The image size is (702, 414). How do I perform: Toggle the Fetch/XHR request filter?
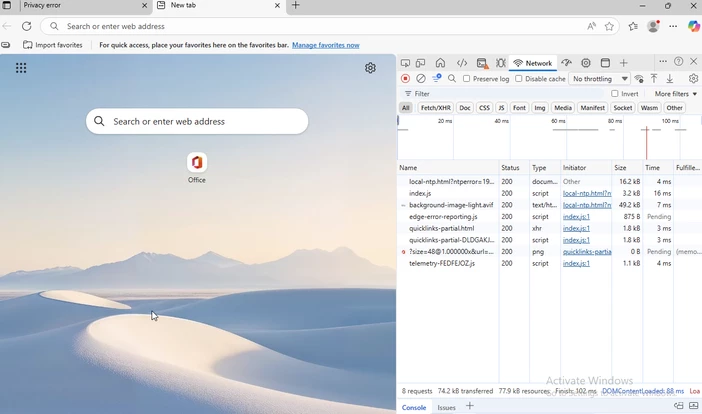[x=435, y=108]
